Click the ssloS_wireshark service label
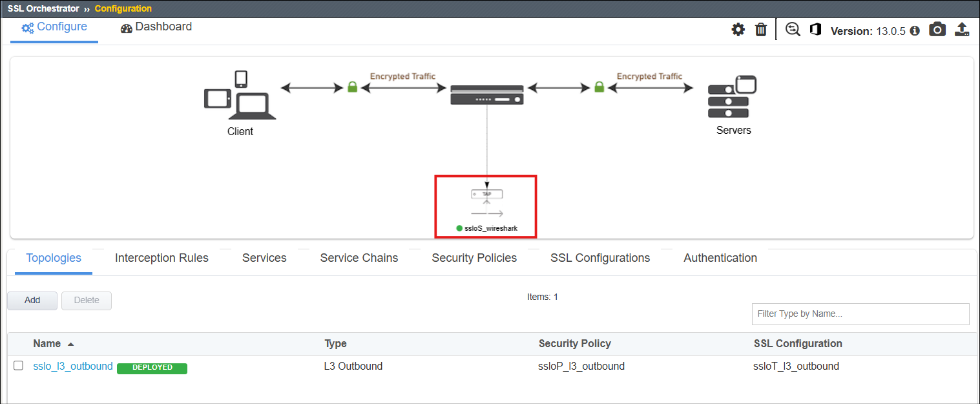Image resolution: width=980 pixels, height=404 pixels. pyautogui.click(x=491, y=228)
